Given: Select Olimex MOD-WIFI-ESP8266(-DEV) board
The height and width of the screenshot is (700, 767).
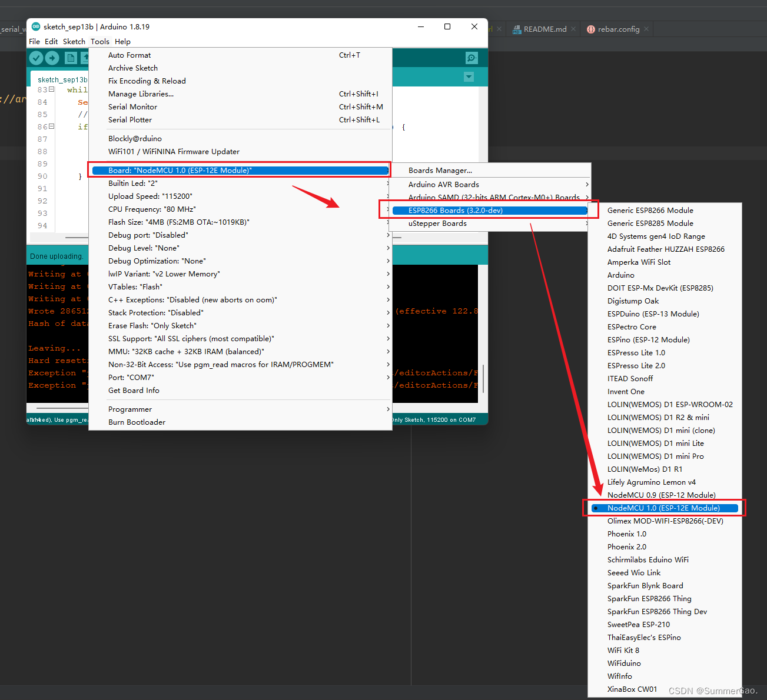Looking at the screenshot, I should pyautogui.click(x=665, y=521).
